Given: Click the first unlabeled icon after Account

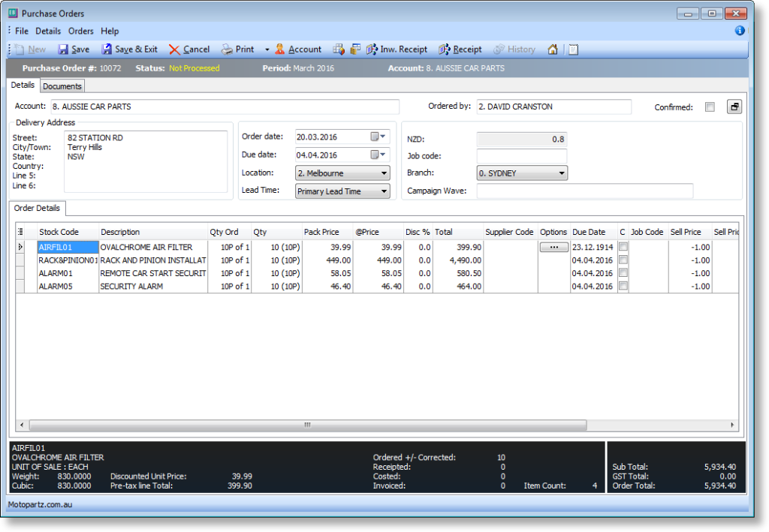Looking at the screenshot, I should tap(339, 49).
